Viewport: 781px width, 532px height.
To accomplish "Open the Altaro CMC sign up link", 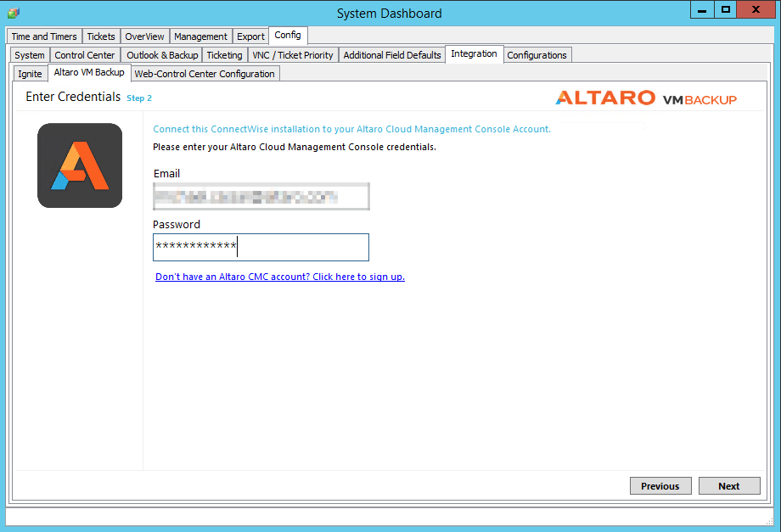I will point(280,277).
